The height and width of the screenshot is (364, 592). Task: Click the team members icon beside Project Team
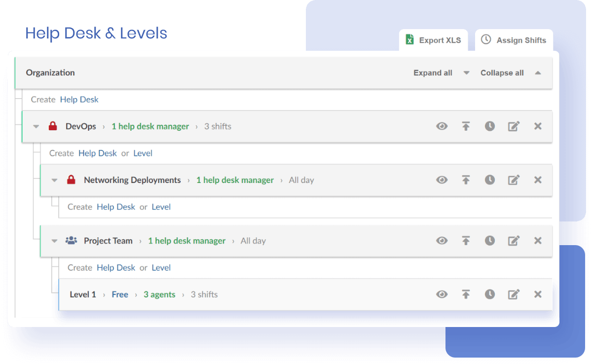tap(71, 240)
